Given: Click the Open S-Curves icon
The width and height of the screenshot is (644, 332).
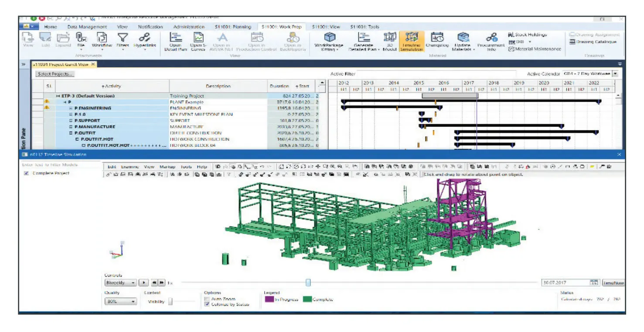Looking at the screenshot, I should (x=198, y=41).
